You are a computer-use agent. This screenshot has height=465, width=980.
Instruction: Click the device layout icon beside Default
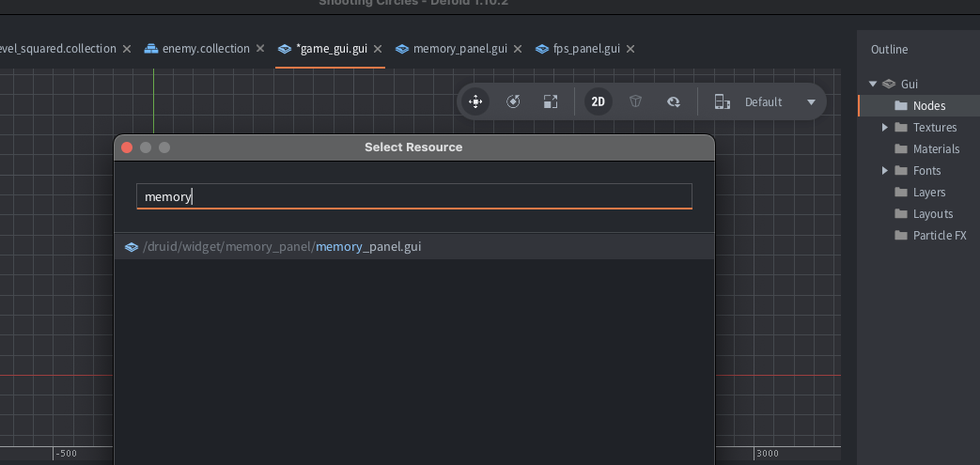click(x=722, y=101)
